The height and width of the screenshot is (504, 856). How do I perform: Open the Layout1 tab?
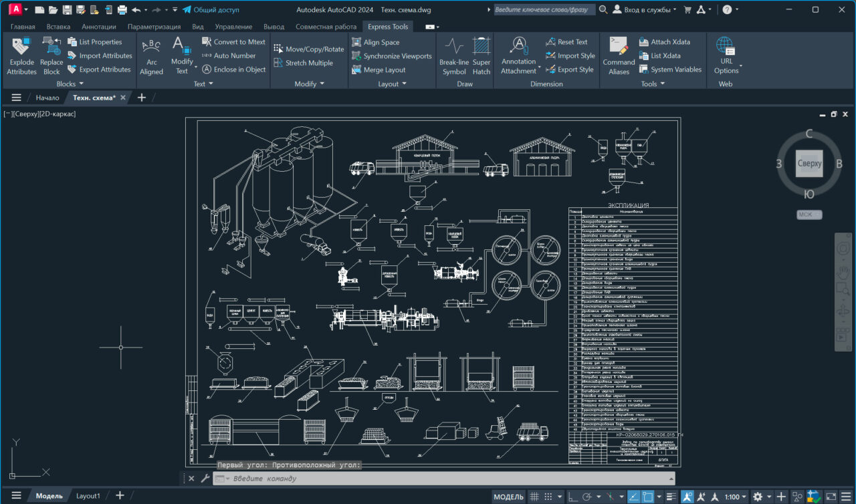click(x=88, y=496)
